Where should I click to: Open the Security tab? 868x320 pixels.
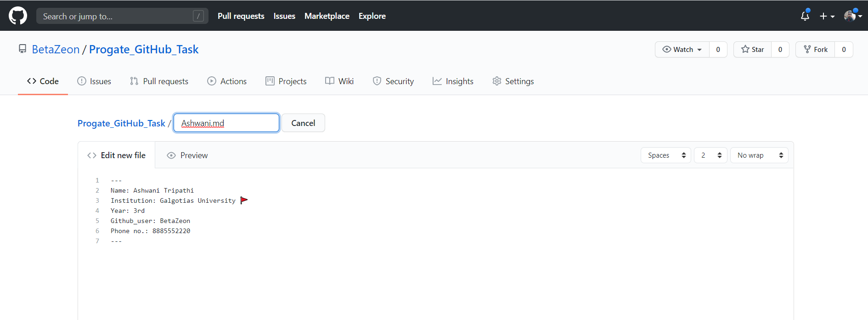(x=393, y=81)
